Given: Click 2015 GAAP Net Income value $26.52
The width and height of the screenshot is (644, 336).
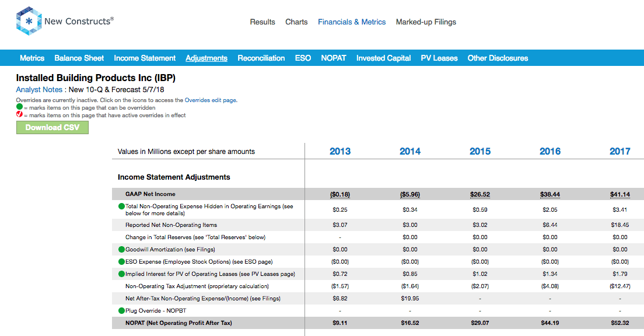Looking at the screenshot, I should (x=480, y=194).
